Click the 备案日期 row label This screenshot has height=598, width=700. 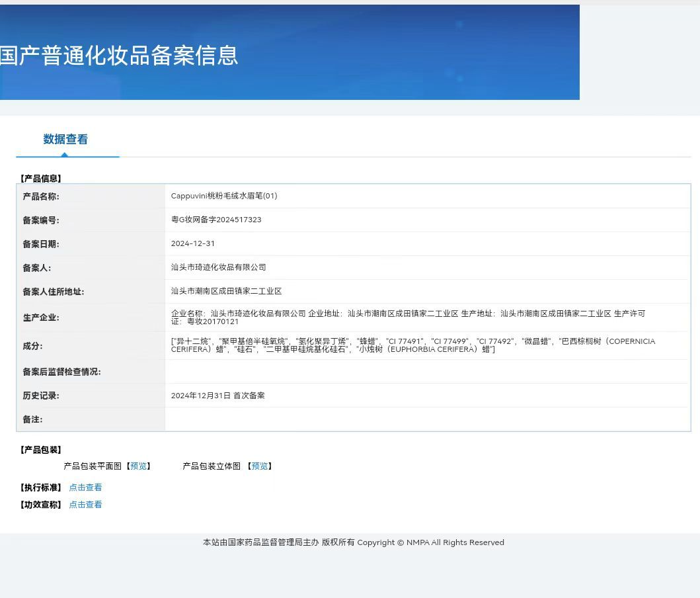click(x=40, y=244)
